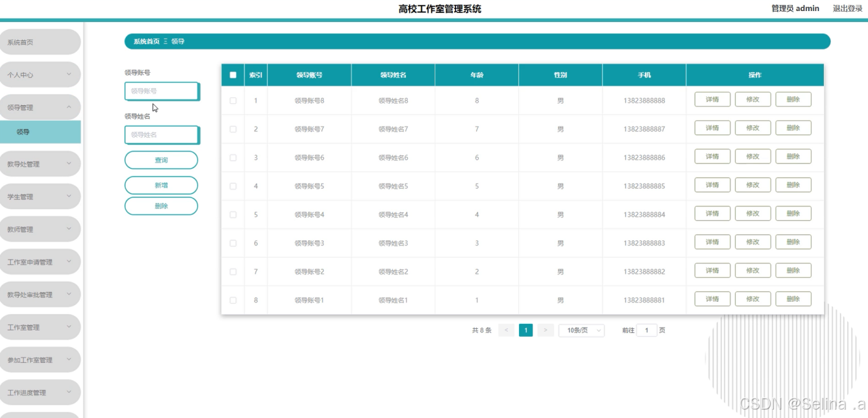Click 删除 for row 领导账号8
The width and height of the screenshot is (868, 418).
coord(793,99)
